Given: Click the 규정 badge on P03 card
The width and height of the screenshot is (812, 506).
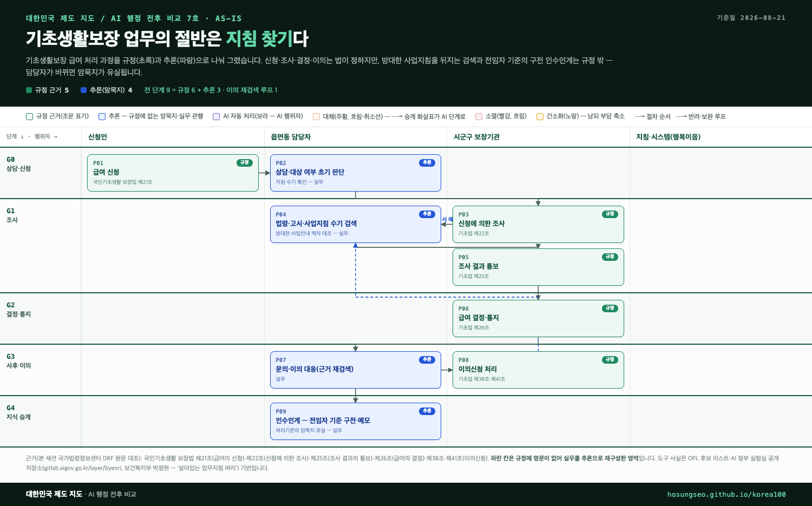Looking at the screenshot, I should [x=610, y=214].
